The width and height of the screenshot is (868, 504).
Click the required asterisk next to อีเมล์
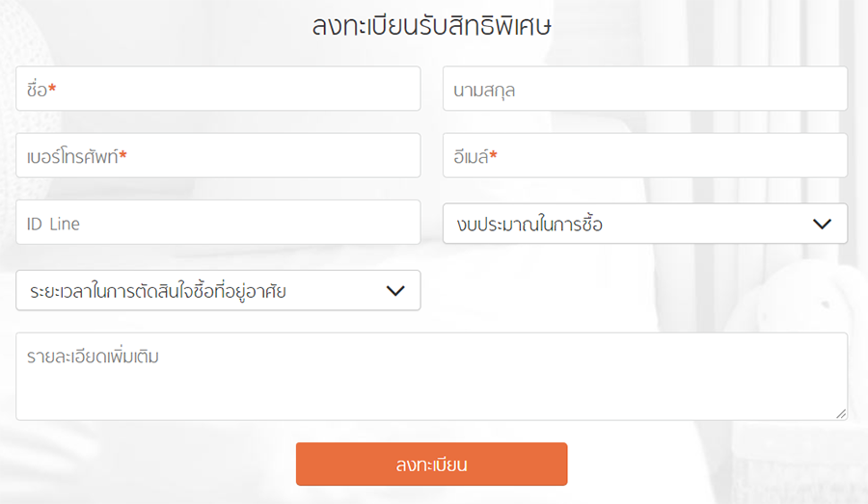[x=494, y=156]
